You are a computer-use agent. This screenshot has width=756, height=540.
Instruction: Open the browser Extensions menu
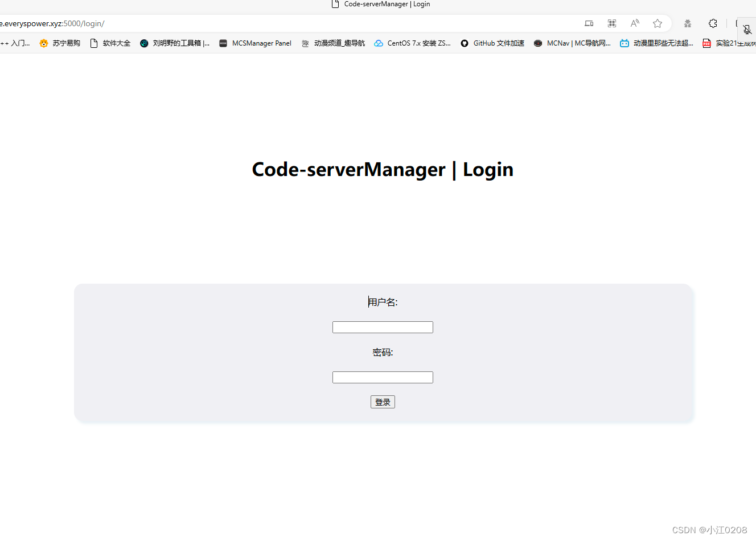tap(713, 23)
